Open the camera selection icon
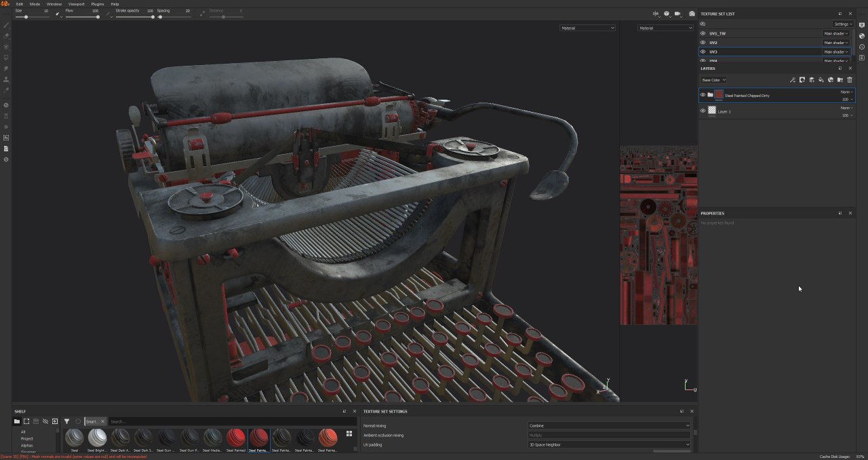Screen dimensions: 868x460 [677, 14]
